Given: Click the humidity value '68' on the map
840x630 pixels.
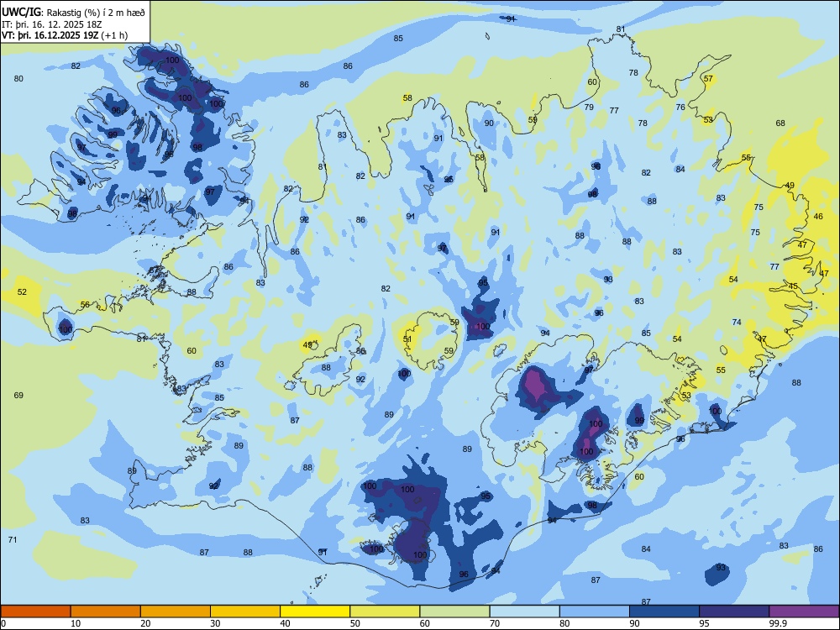Looking at the screenshot, I should [x=780, y=123].
